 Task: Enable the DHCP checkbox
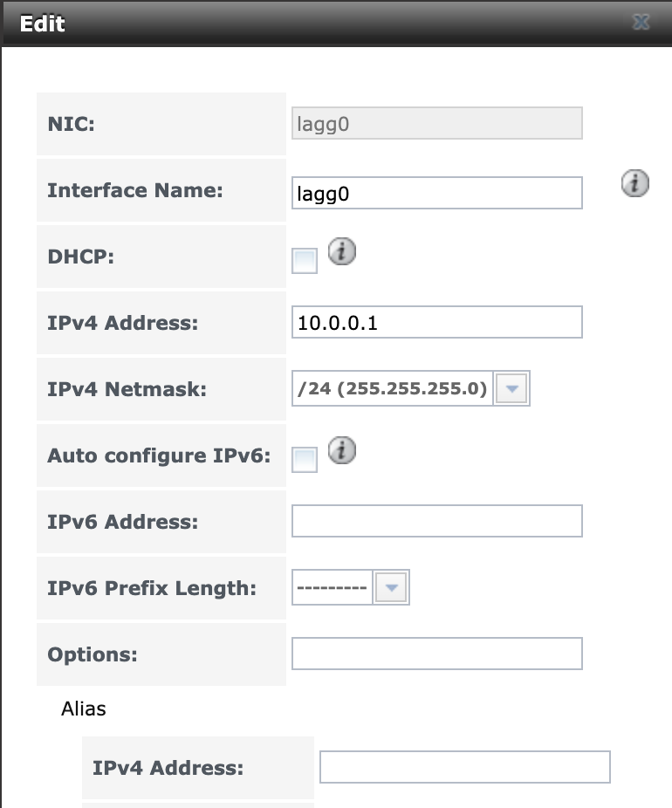tap(305, 261)
